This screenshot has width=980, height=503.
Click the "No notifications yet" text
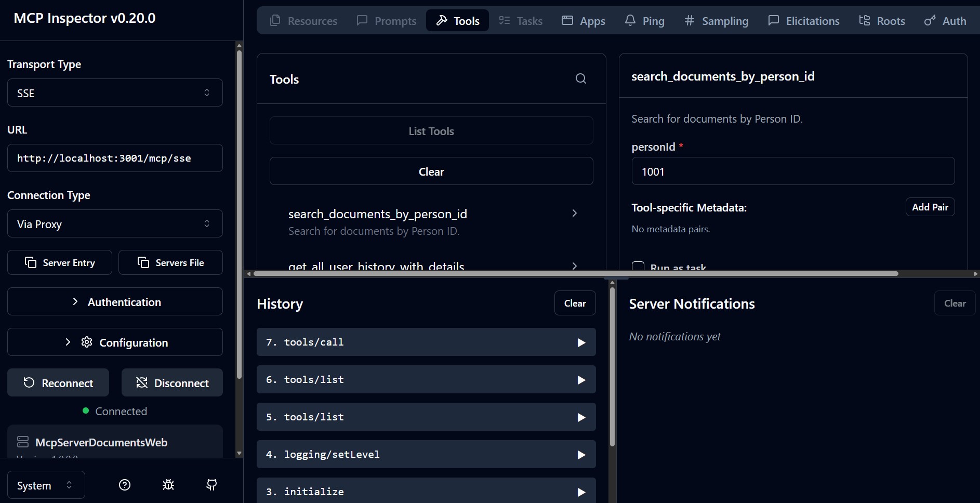pos(674,336)
